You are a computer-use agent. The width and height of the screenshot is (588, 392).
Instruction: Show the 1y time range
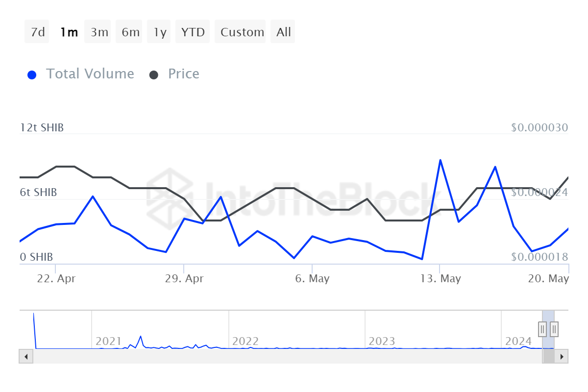[160, 32]
